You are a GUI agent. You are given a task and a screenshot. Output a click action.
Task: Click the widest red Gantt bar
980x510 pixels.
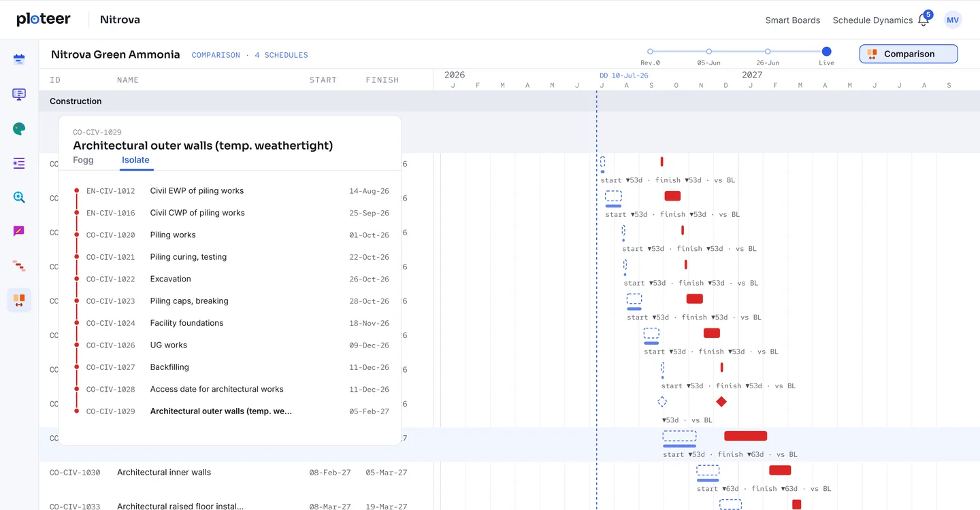coord(746,436)
